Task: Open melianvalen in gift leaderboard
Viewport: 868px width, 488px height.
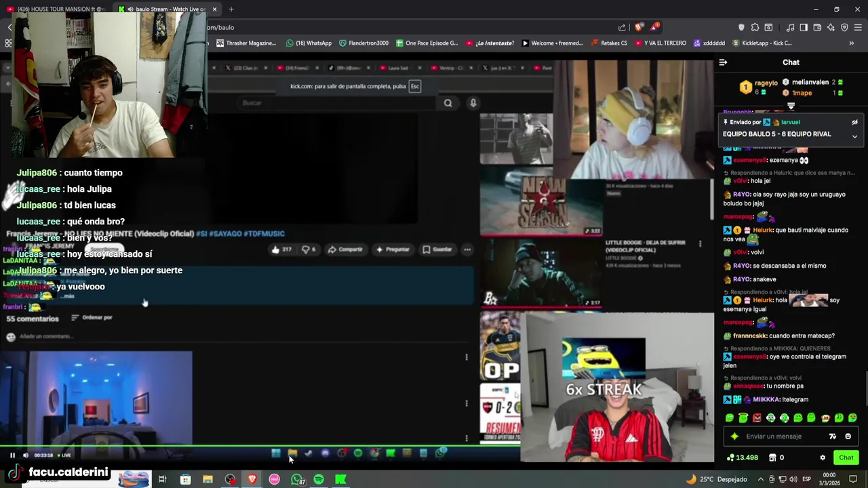Action: click(810, 82)
